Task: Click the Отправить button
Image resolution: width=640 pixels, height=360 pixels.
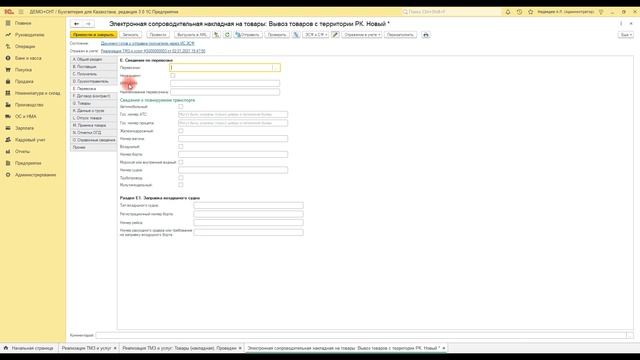Action: (248, 35)
